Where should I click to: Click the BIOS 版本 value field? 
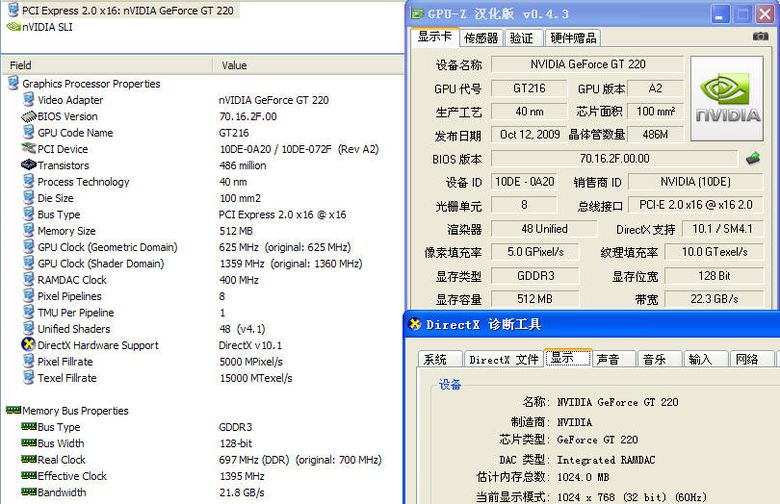[614, 158]
